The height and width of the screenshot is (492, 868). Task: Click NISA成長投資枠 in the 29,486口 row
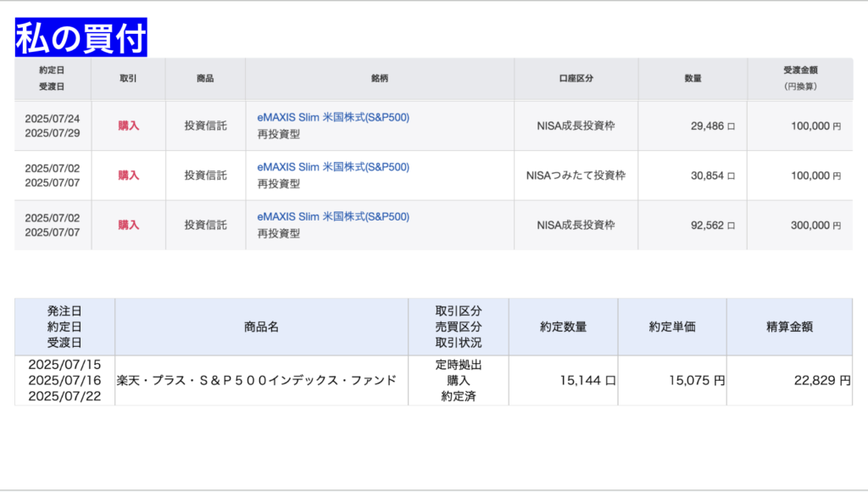point(576,126)
